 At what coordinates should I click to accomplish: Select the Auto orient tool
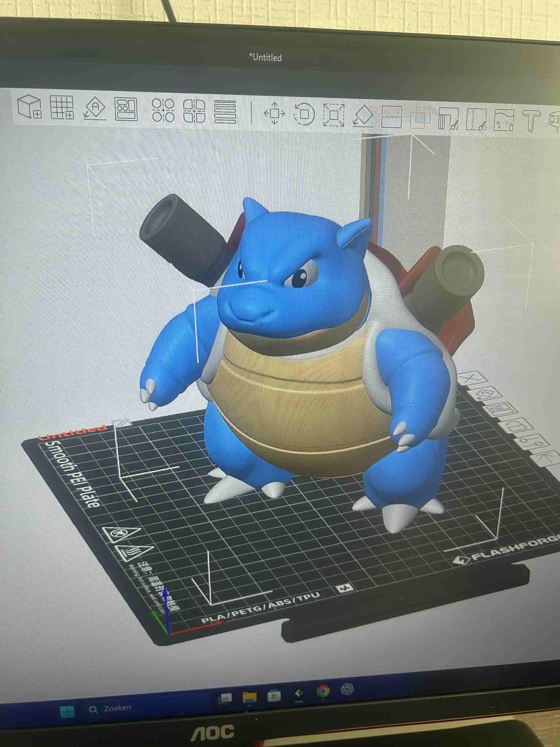[94, 108]
